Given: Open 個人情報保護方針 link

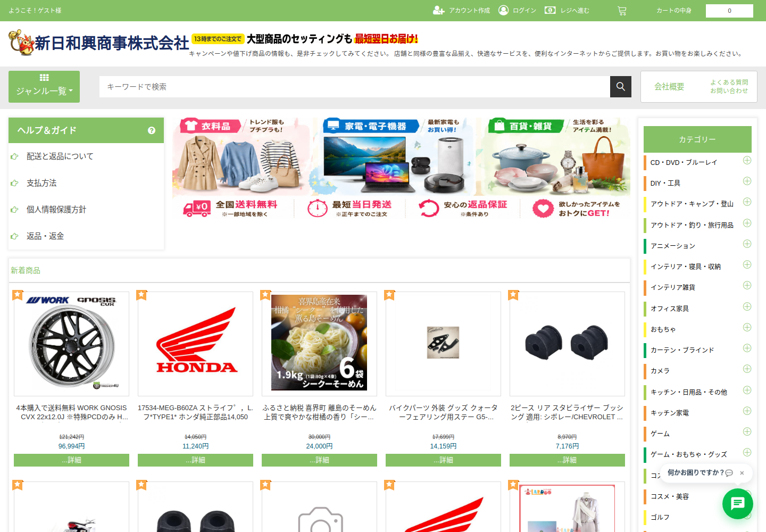Looking at the screenshot, I should pyautogui.click(x=56, y=210).
